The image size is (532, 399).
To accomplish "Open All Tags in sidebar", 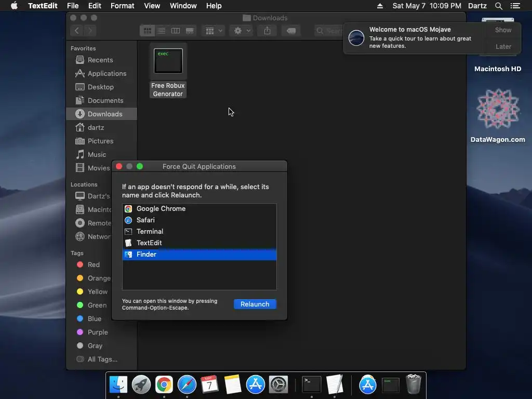I will click(97, 360).
